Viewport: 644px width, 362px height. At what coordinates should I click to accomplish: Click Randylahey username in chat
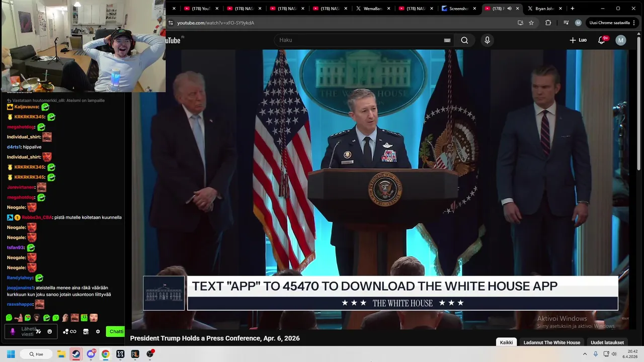[x=20, y=278]
